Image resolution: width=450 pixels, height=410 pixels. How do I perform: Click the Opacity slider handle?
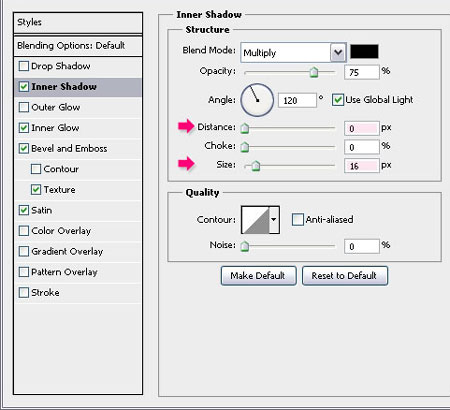314,72
